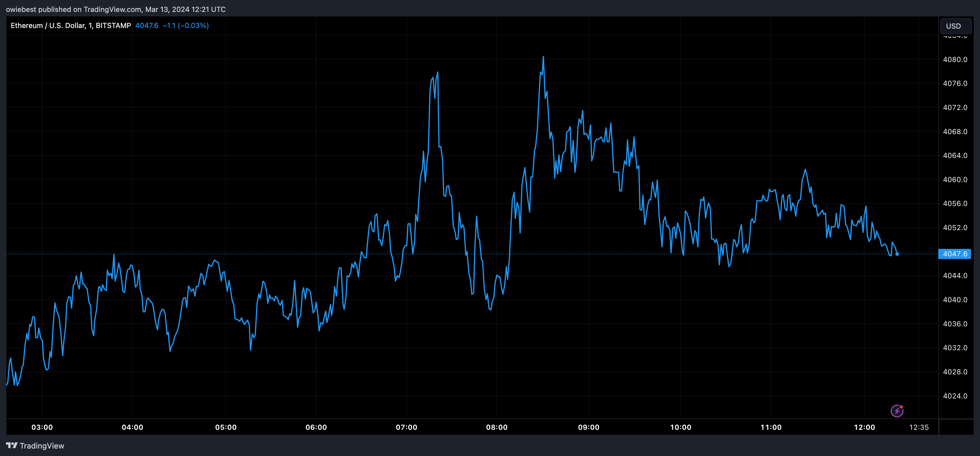Click the last price 4047.6 in the header
This screenshot has width=980, height=456.
tap(147, 25)
